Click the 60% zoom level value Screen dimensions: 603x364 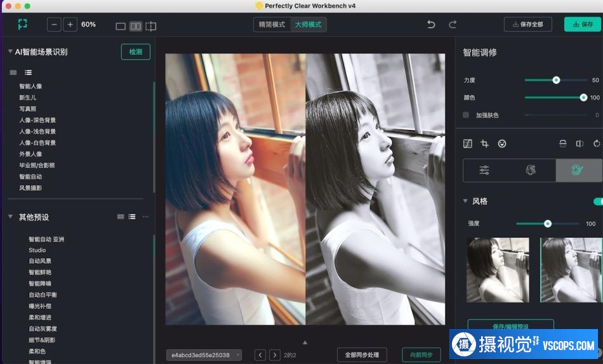[x=88, y=25]
